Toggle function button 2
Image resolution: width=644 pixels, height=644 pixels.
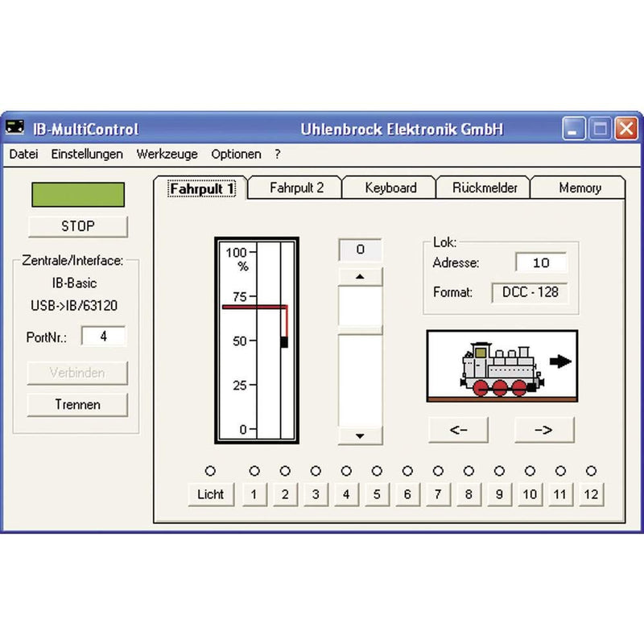285,494
